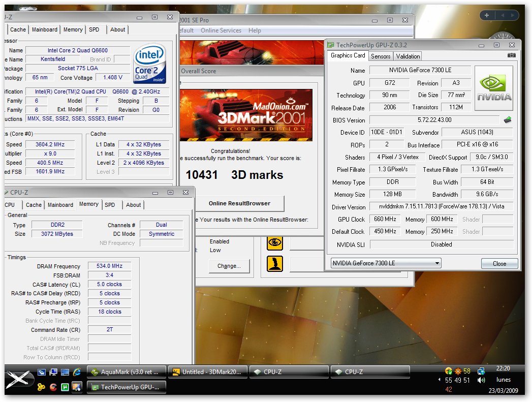Screen dimensions: 532x402
Task: Select the Graphics Card tab in GPU-Z
Action: tap(348, 55)
